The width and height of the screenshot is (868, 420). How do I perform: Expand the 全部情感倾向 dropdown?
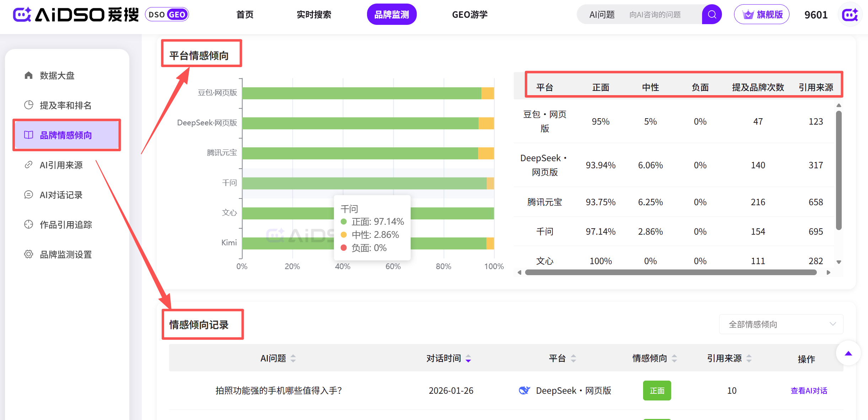click(781, 324)
